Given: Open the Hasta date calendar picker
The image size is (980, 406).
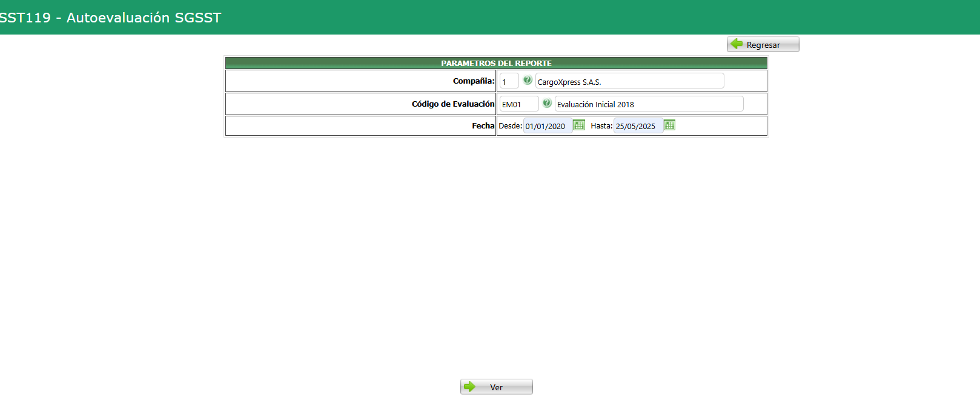Looking at the screenshot, I should [x=669, y=125].
